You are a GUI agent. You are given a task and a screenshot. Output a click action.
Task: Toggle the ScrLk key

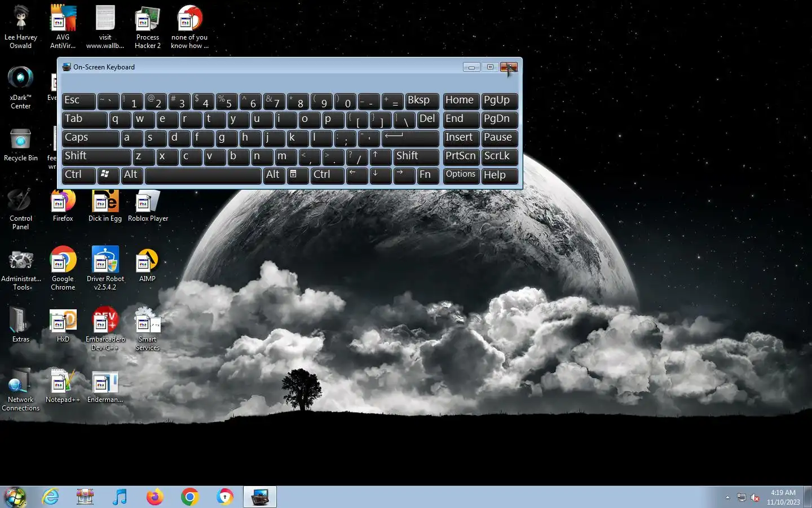click(500, 156)
